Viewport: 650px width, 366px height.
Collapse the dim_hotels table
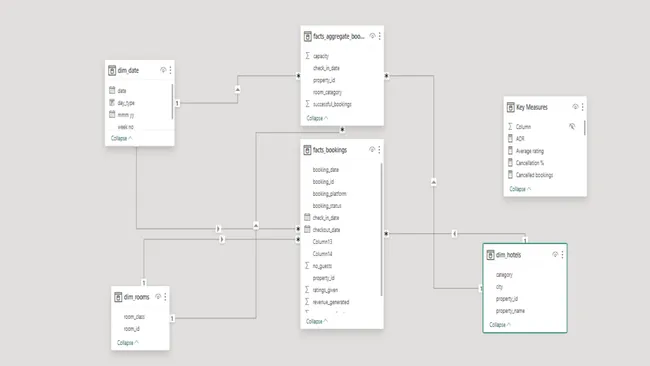pos(500,325)
